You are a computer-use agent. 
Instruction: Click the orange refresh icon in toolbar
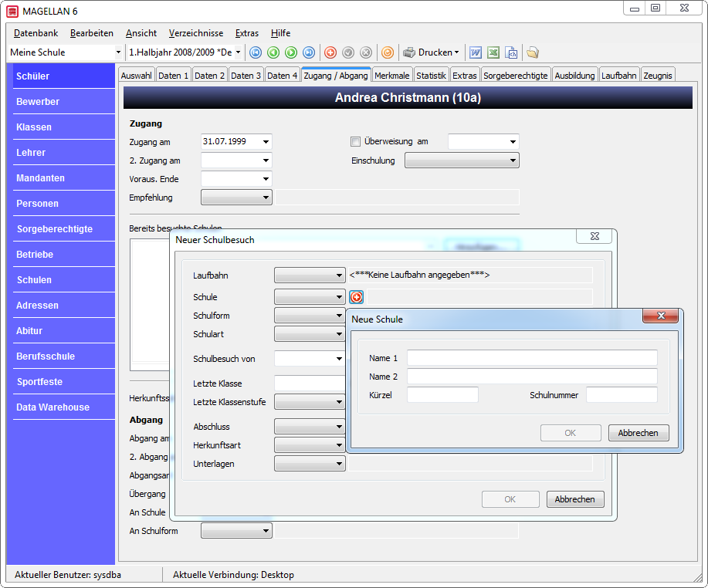[388, 52]
